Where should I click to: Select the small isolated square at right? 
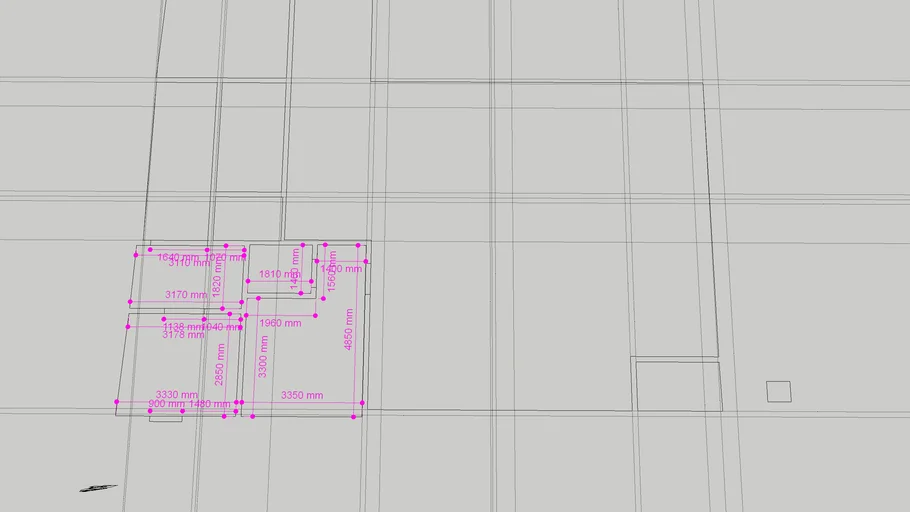[778, 391]
